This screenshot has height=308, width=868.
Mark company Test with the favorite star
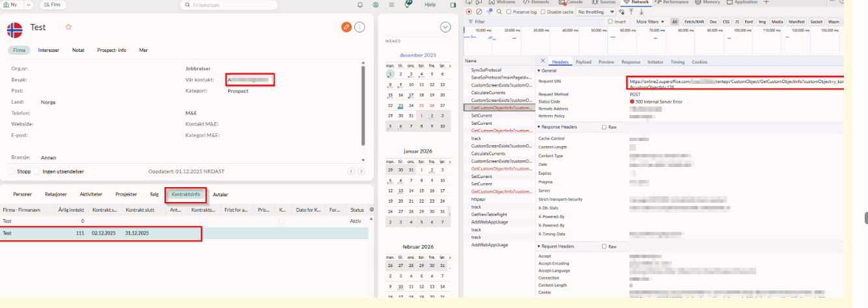click(x=68, y=27)
